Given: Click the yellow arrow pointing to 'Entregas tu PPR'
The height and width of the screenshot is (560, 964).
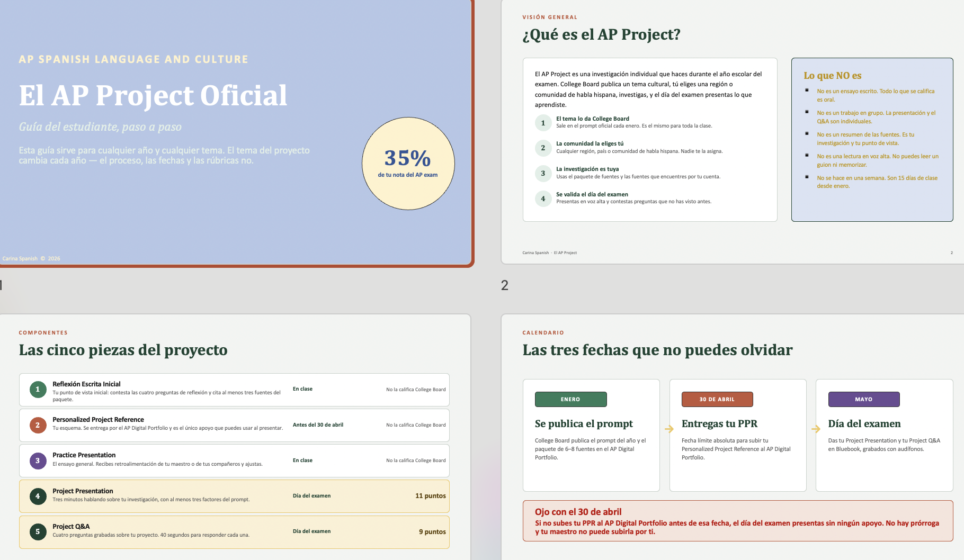Looking at the screenshot, I should [x=669, y=429].
